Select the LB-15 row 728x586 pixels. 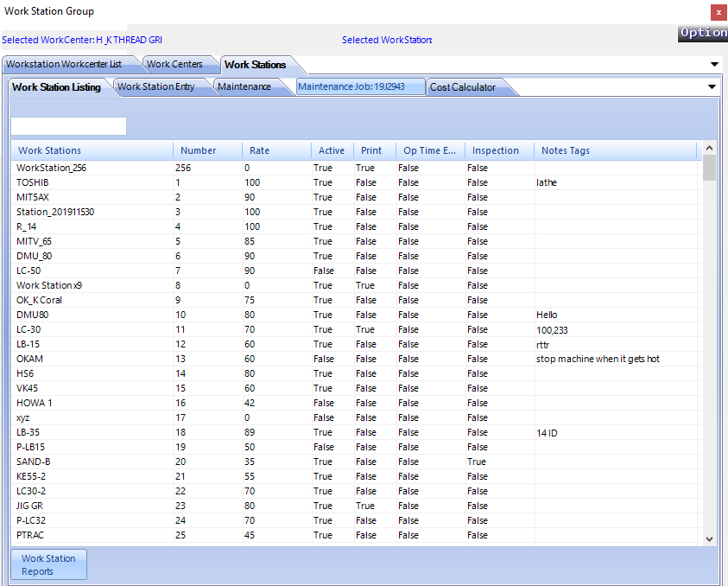(356, 344)
